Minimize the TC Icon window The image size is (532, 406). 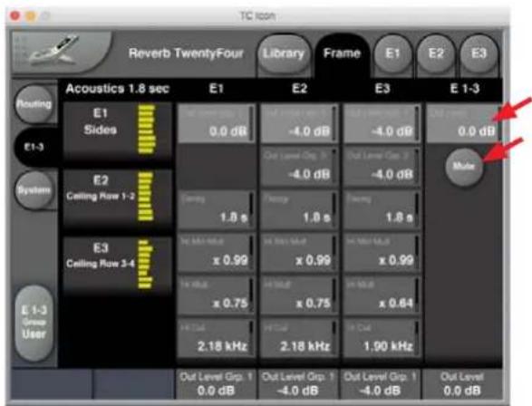31,15
